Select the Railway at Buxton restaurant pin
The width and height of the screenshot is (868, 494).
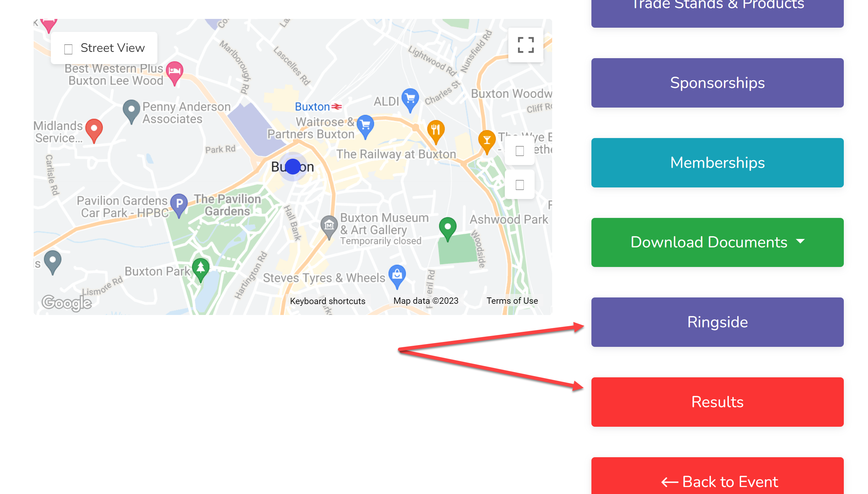pyautogui.click(x=436, y=132)
